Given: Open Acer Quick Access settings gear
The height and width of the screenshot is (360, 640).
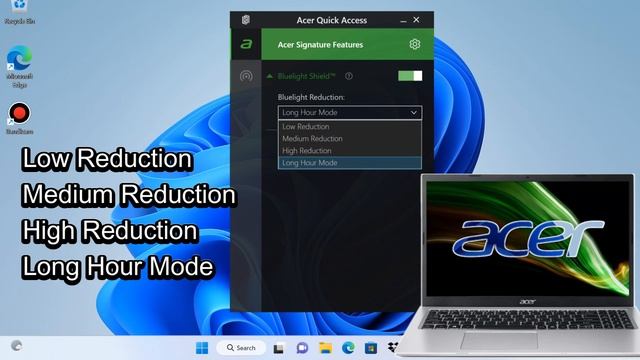Looking at the screenshot, I should (x=415, y=44).
